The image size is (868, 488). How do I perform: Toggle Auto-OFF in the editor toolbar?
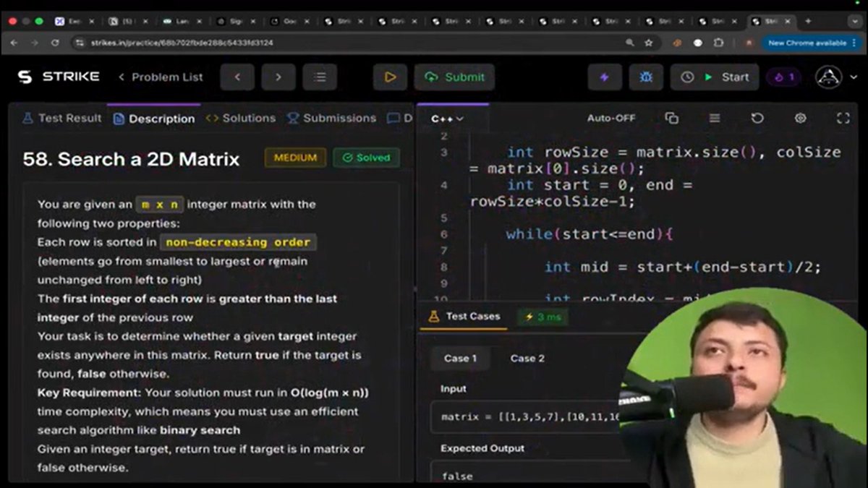(611, 118)
